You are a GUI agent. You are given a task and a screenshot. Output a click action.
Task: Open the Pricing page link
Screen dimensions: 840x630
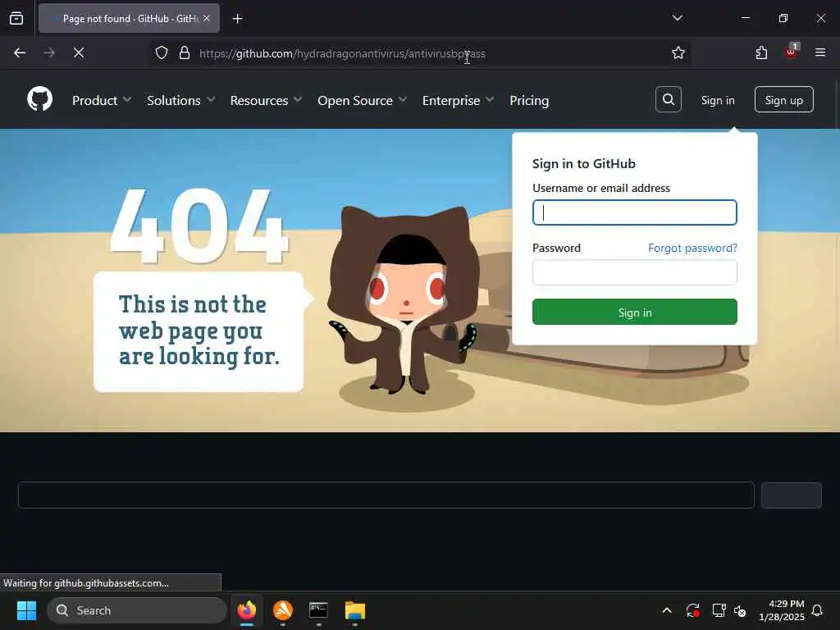coord(529,100)
